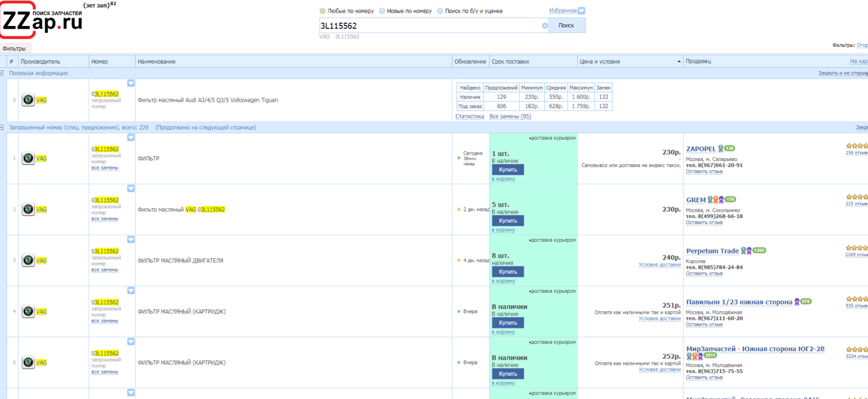This screenshot has height=399, width=868.
Task: Open Perpetum Trade seller link
Action: tap(712, 251)
